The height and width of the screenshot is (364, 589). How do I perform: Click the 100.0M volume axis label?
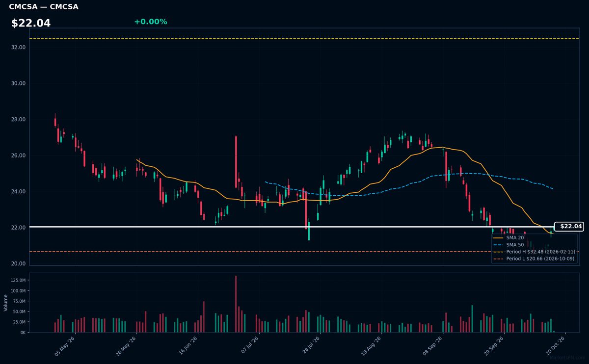(18, 291)
